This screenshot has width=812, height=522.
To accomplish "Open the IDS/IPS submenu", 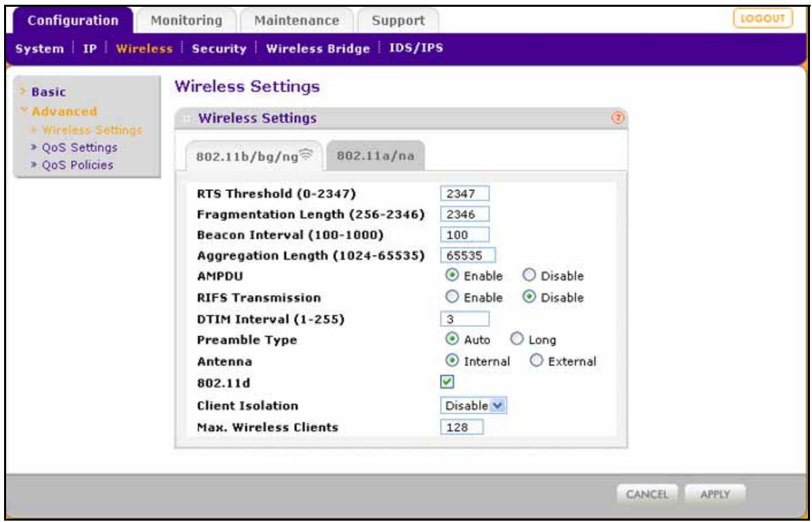I will pyautogui.click(x=416, y=49).
